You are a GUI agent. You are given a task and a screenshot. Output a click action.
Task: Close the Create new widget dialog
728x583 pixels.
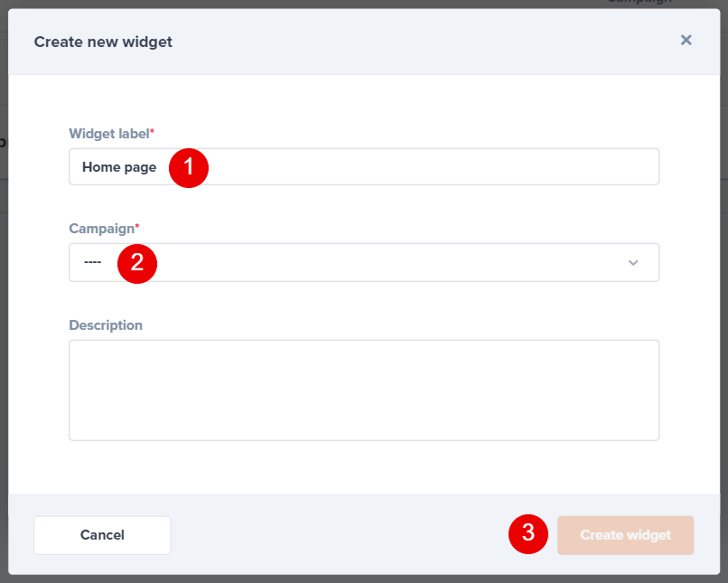coord(686,40)
